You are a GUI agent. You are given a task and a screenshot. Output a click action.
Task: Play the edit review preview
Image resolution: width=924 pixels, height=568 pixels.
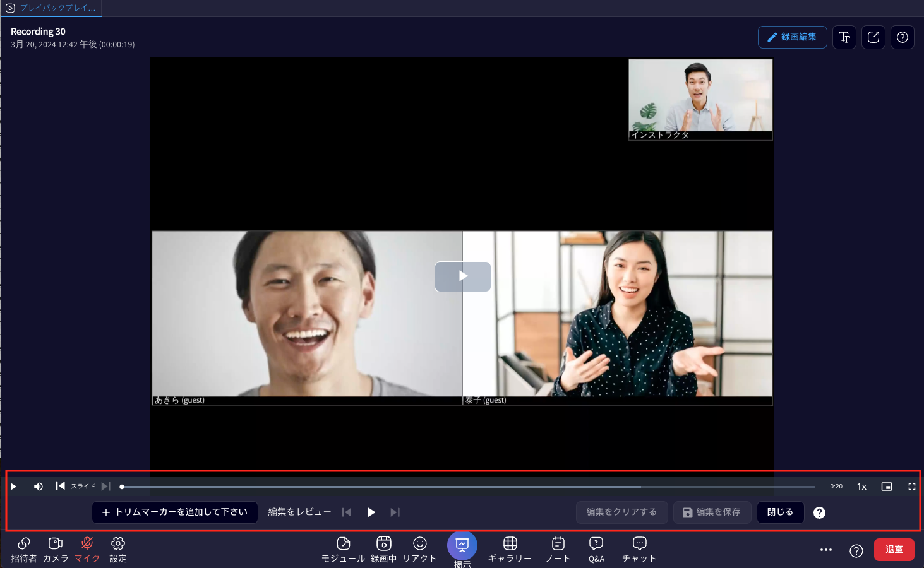[371, 512]
